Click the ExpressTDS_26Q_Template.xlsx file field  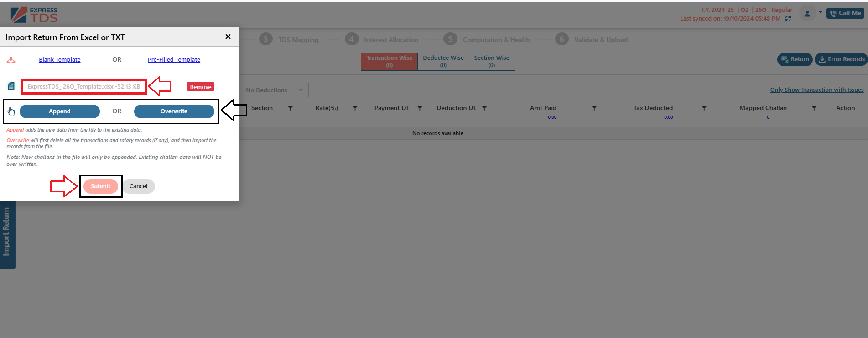[x=83, y=86]
